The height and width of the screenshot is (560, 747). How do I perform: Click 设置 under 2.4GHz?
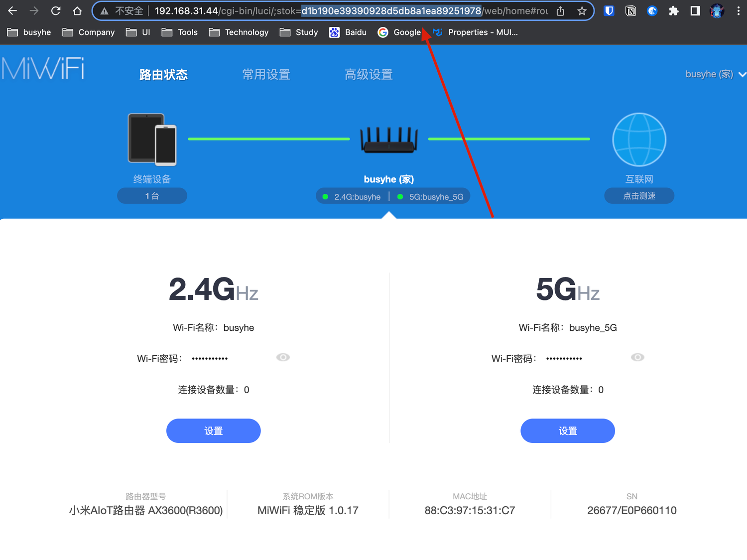214,431
